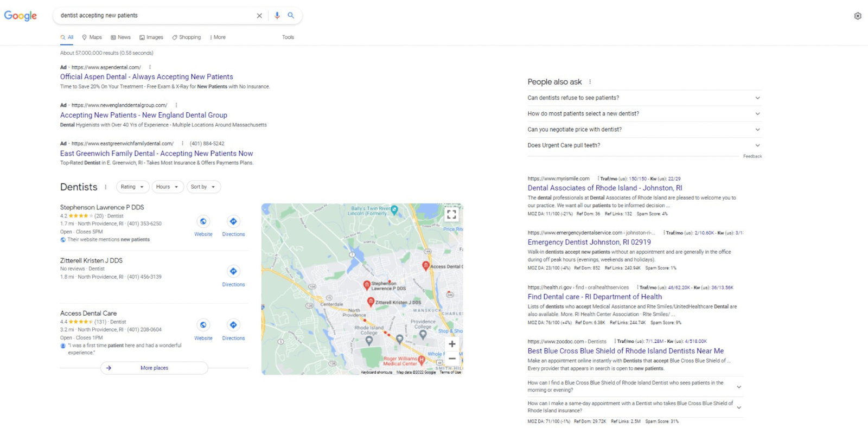Switch to Images tab
The image size is (868, 428).
151,37
